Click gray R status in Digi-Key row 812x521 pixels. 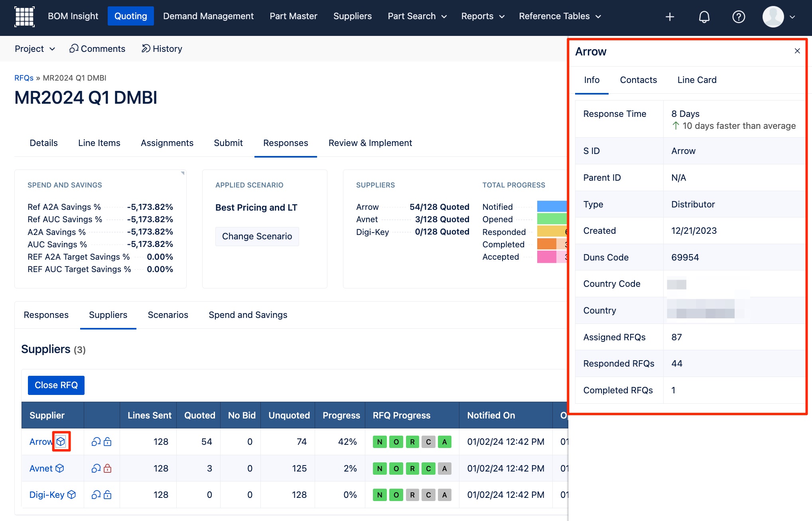pyautogui.click(x=412, y=495)
